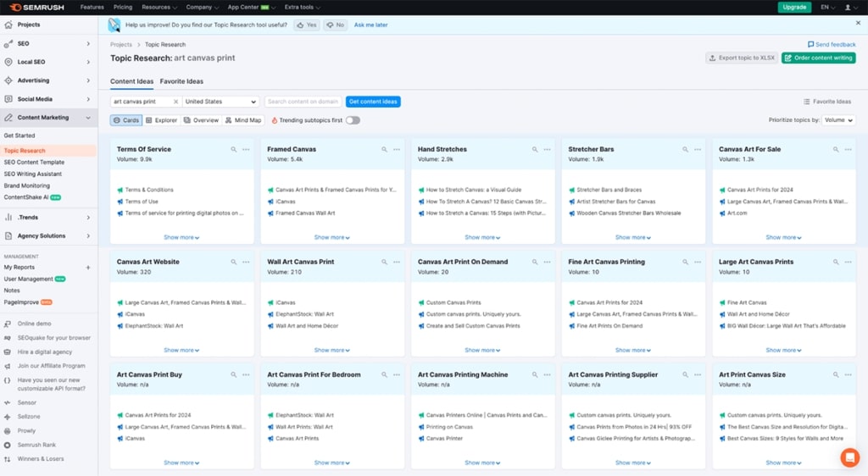Open more options on Terms Of Service card
Screen dimensions: 868x476
[x=246, y=149]
